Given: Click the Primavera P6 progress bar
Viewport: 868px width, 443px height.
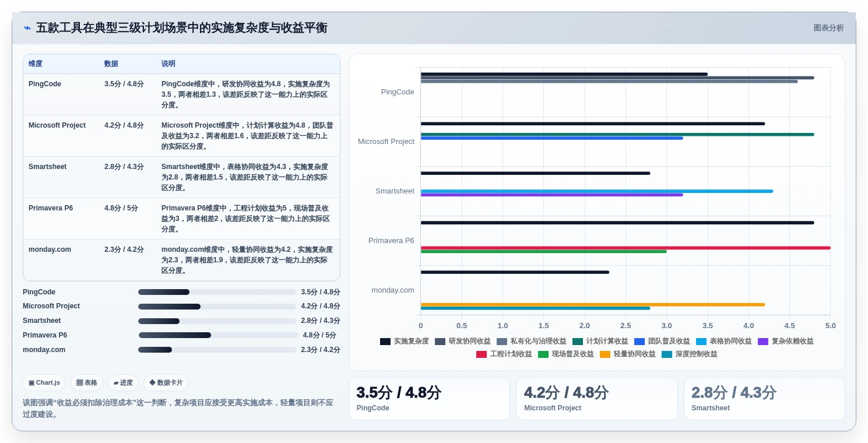Looking at the screenshot, I should point(219,335).
